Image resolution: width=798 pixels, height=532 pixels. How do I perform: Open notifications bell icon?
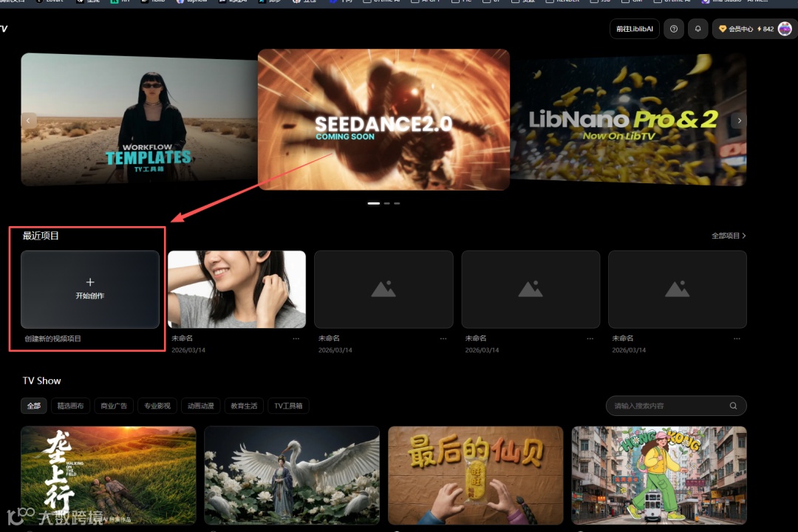click(x=698, y=29)
